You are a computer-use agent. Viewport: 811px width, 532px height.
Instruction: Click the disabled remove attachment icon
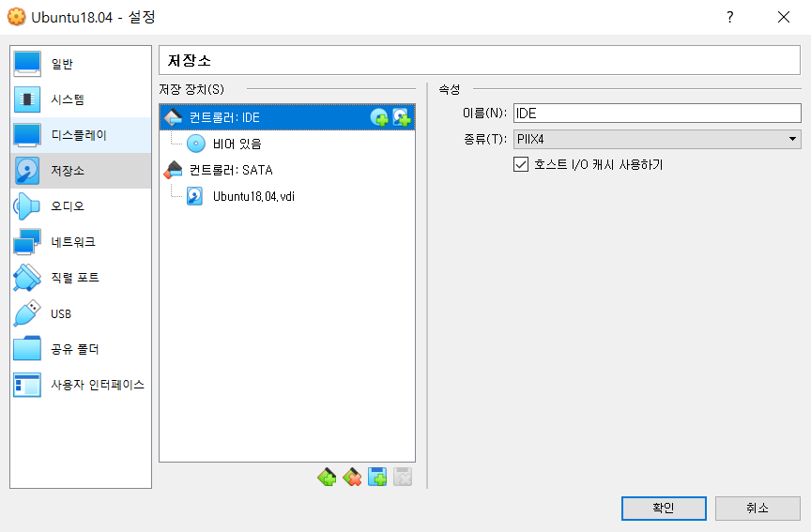click(x=403, y=477)
